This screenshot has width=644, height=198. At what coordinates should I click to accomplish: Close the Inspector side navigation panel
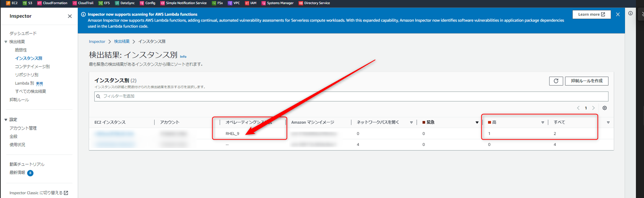click(70, 16)
